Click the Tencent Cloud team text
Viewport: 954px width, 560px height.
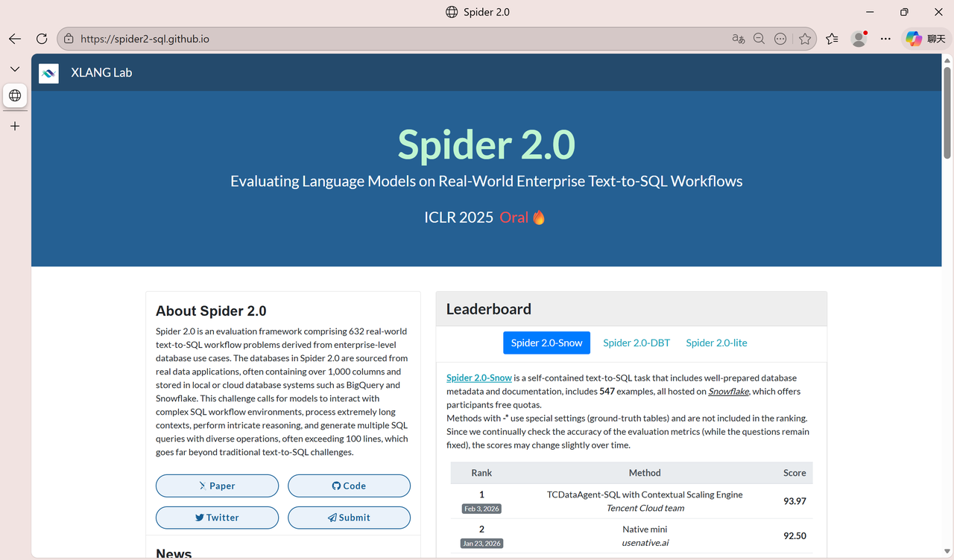(x=645, y=509)
